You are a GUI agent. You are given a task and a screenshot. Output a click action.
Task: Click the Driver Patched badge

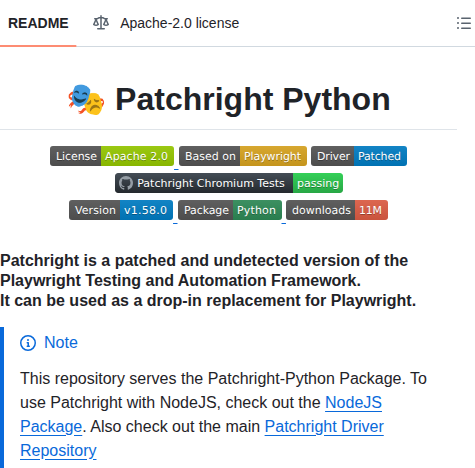coord(359,156)
